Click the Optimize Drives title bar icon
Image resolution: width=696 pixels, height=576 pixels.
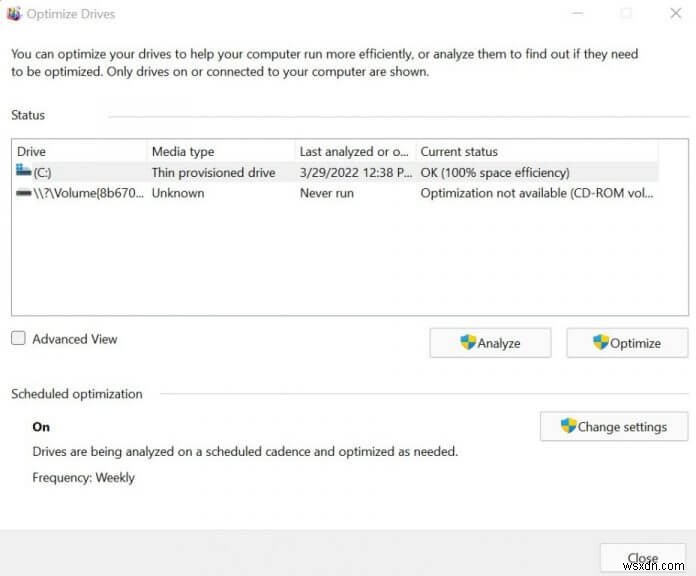tap(13, 14)
